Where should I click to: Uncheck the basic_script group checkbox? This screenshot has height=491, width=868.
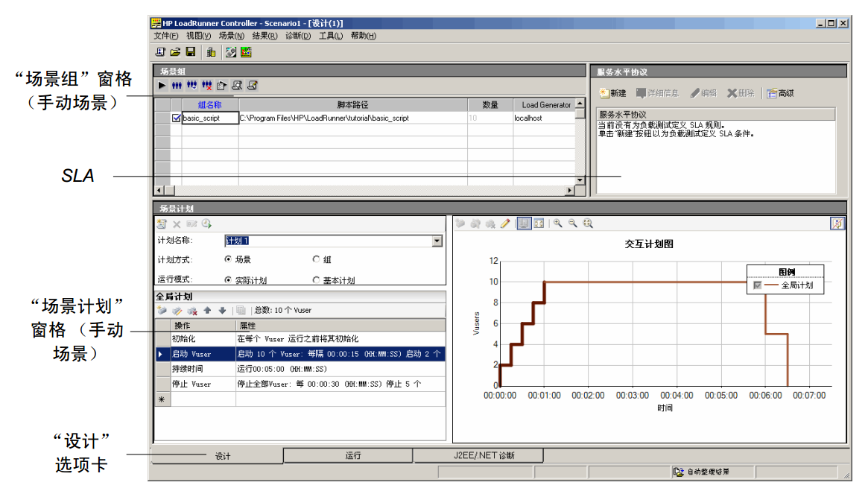point(176,118)
